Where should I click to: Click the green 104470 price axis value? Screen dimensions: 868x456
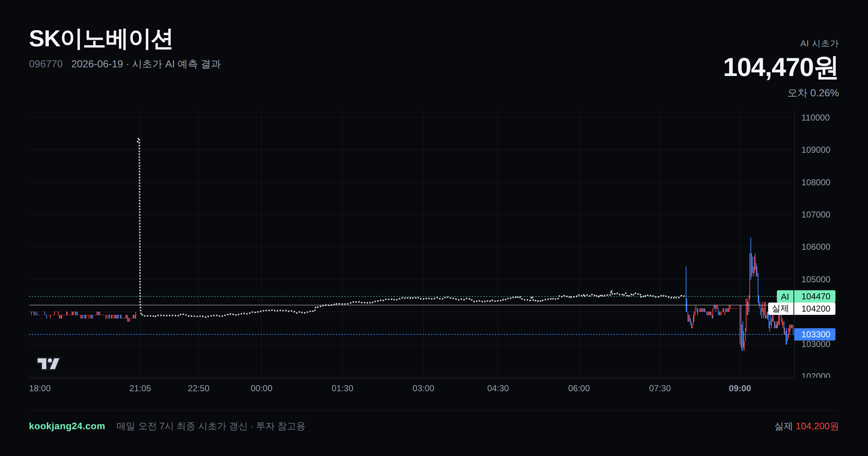(x=815, y=296)
